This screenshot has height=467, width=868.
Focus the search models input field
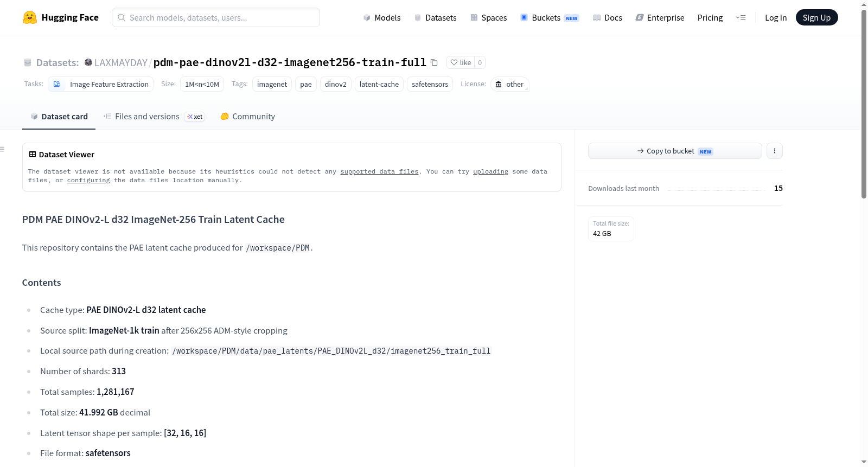(216, 17)
